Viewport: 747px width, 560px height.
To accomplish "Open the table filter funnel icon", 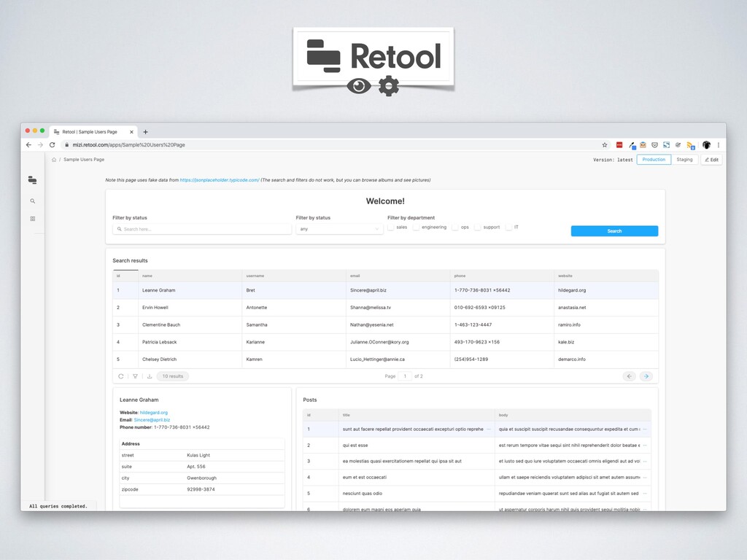I will coord(135,376).
